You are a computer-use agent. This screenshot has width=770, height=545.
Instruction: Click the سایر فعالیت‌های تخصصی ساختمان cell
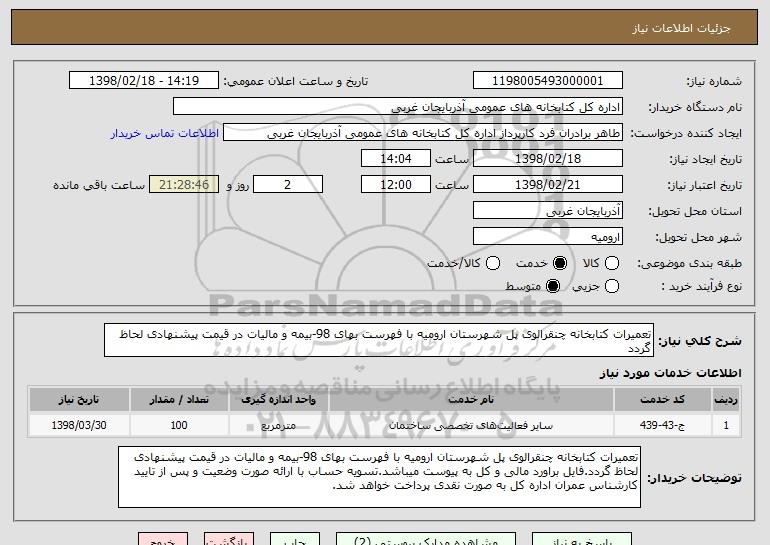tap(471, 425)
